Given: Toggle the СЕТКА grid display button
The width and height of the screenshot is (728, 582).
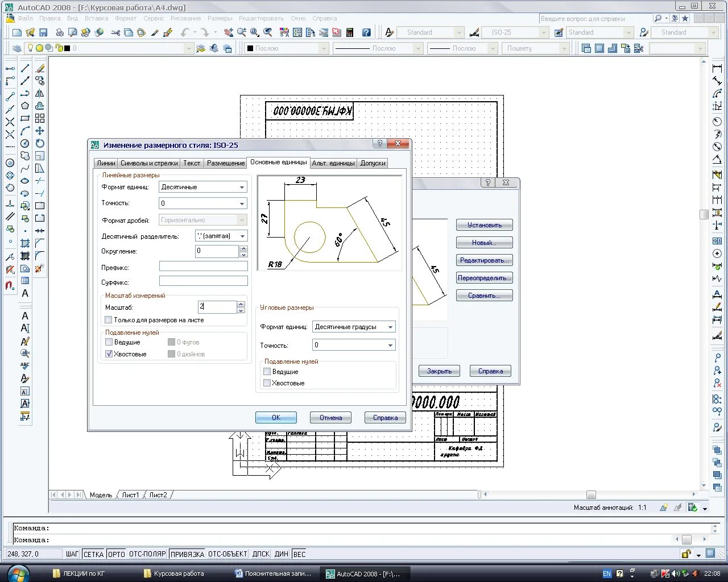Looking at the screenshot, I should coord(93,554).
